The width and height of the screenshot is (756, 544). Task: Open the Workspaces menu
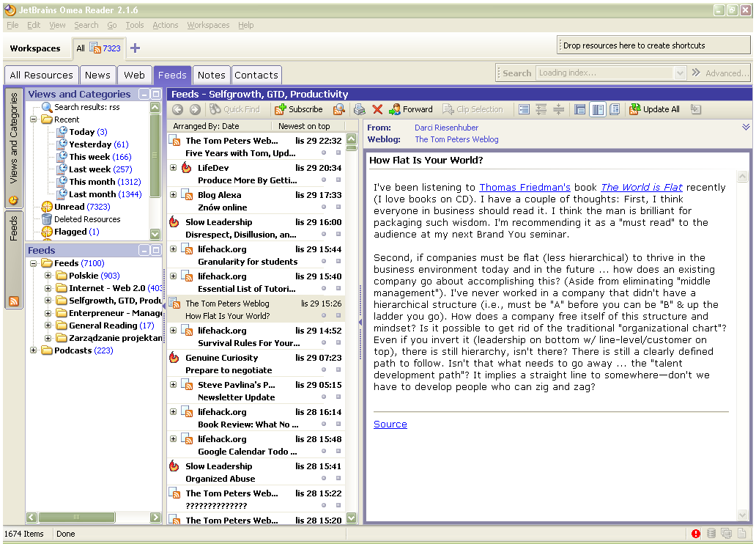(208, 25)
